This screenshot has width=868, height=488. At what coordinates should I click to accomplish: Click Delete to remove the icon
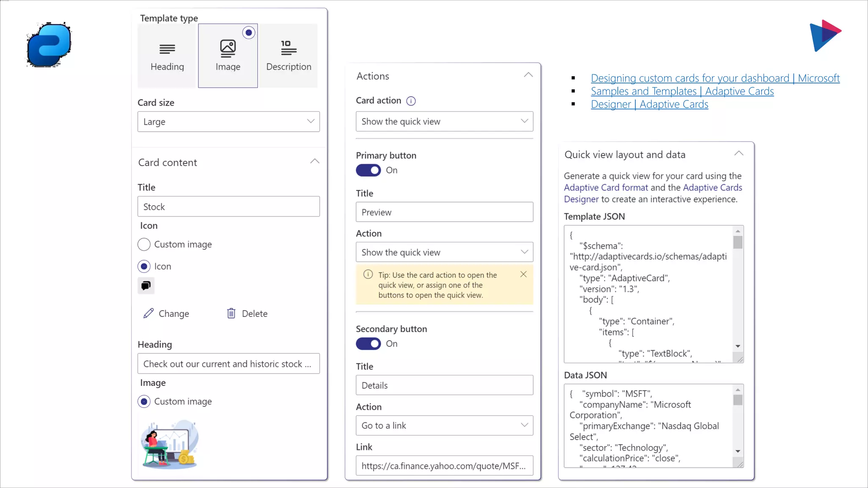pos(248,313)
